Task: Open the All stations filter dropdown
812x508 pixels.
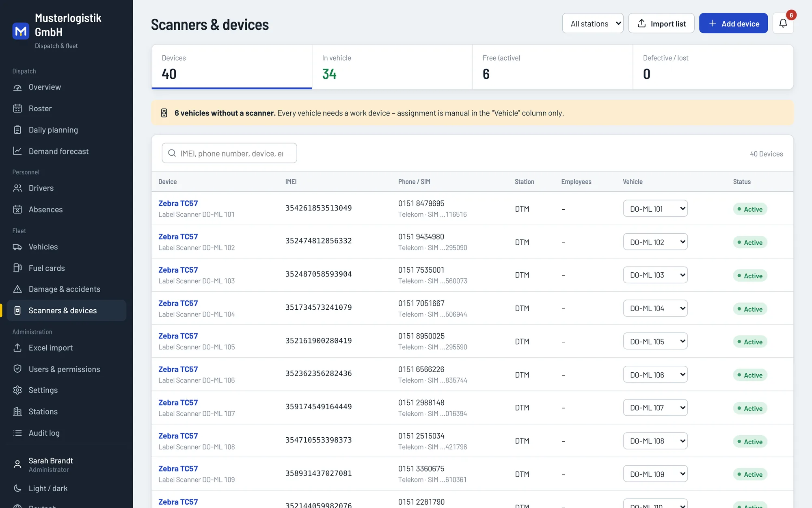Action: coord(593,23)
